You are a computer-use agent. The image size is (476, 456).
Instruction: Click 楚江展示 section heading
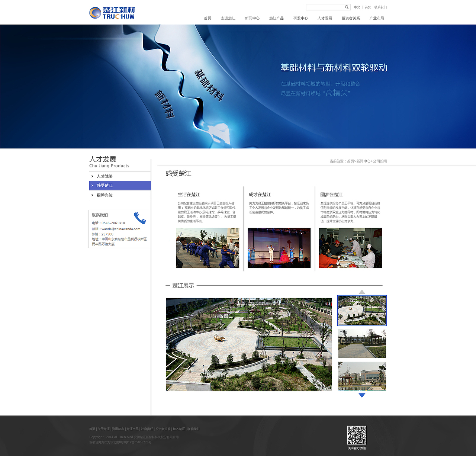pos(183,286)
